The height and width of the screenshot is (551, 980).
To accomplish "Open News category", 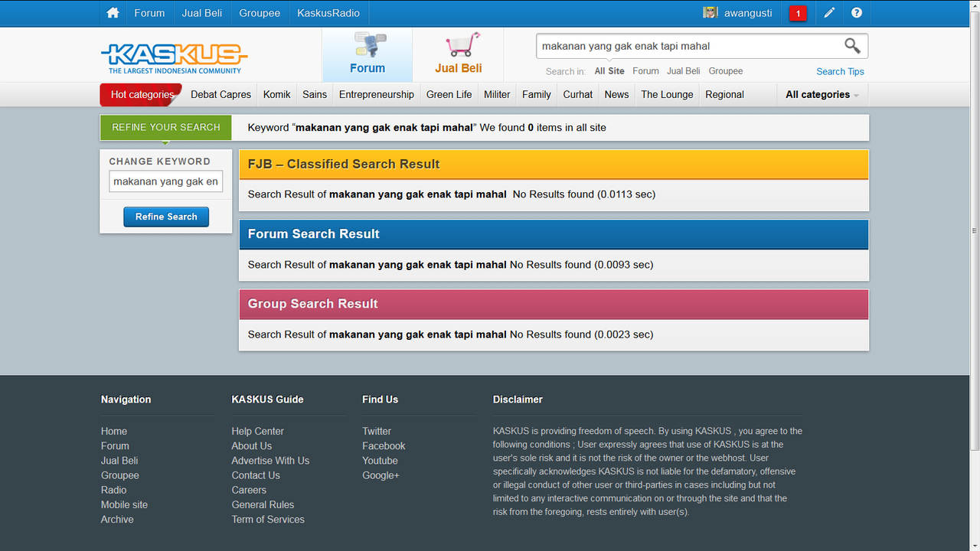I will [616, 95].
